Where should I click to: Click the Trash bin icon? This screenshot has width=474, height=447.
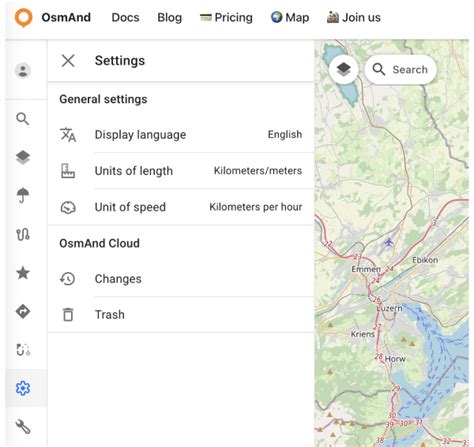point(68,314)
